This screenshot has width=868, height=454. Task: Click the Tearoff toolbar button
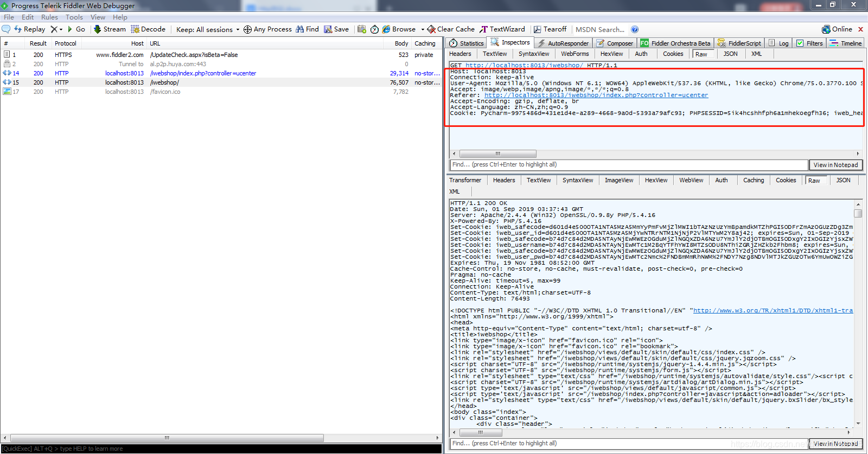click(550, 29)
